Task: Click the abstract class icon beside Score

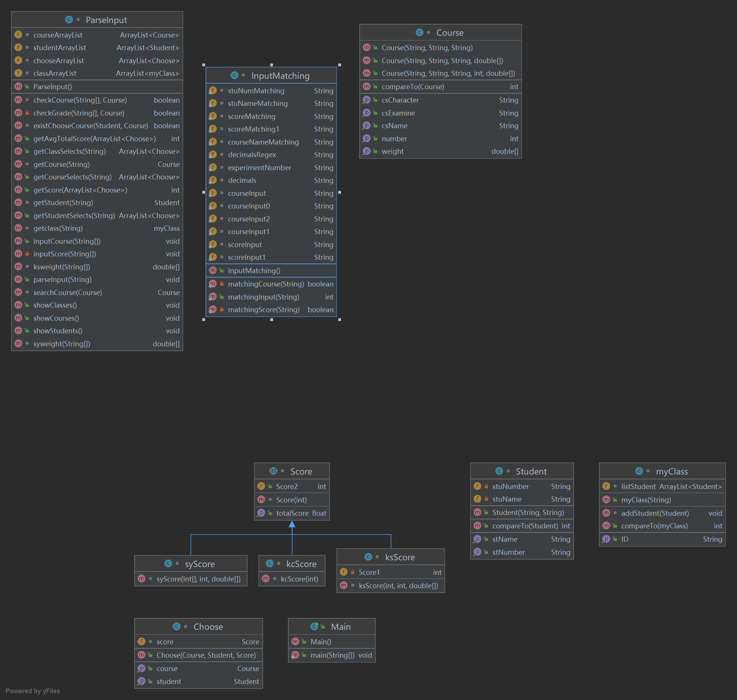Action: (273, 471)
